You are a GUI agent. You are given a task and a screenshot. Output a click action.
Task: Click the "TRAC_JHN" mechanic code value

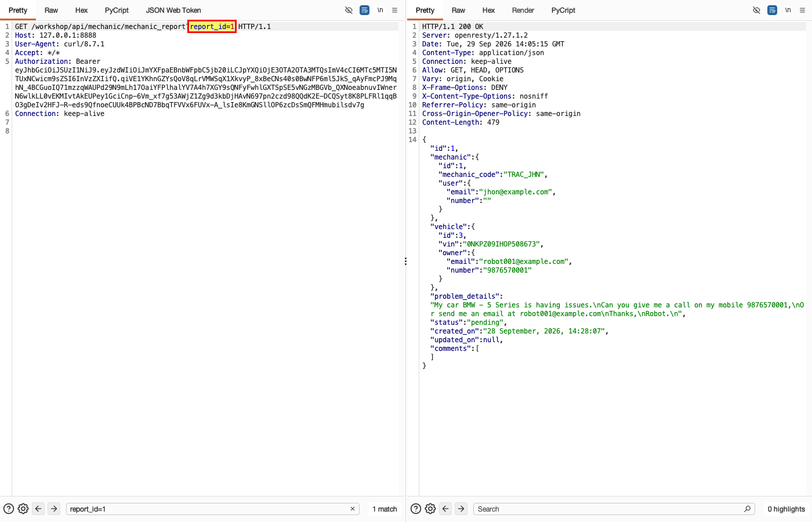click(524, 175)
